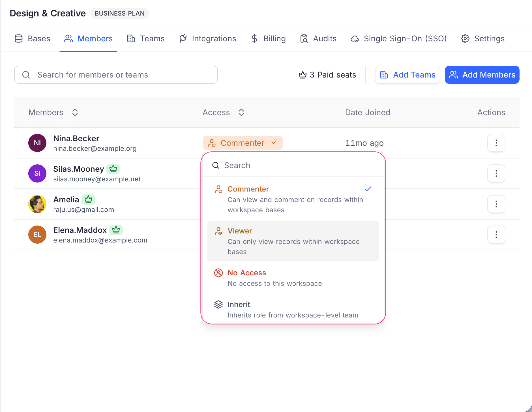
Task: Open the three-dot actions menu for Elena.Maddox
Action: [496, 235]
